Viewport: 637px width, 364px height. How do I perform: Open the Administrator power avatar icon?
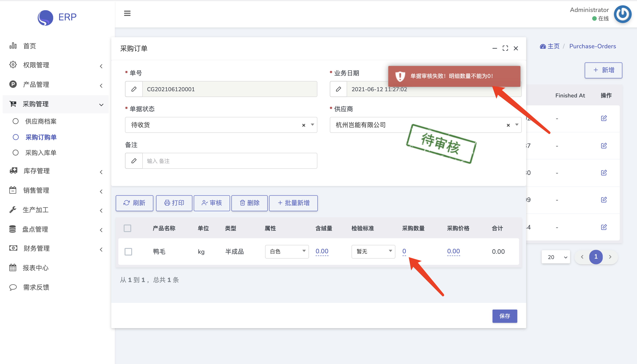623,14
